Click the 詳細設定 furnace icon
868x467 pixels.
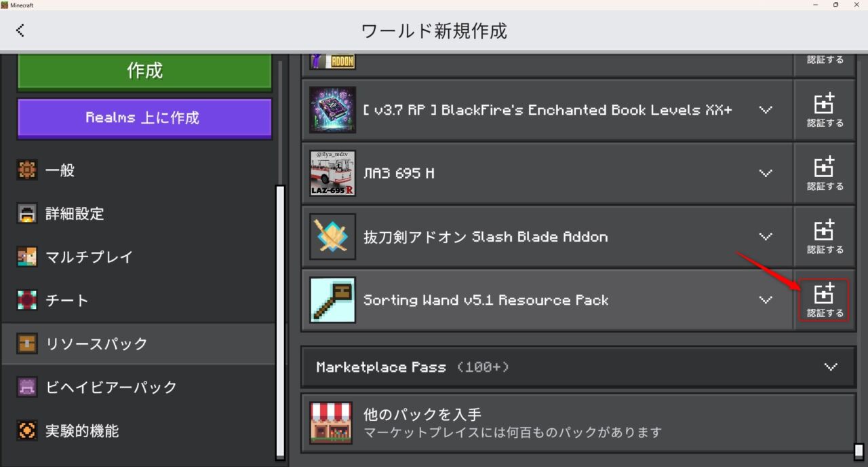tap(27, 214)
